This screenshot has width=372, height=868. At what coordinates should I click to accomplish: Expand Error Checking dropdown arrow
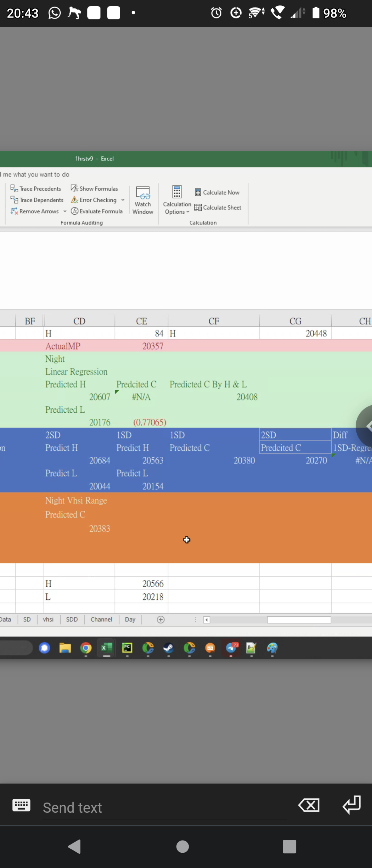(x=123, y=200)
